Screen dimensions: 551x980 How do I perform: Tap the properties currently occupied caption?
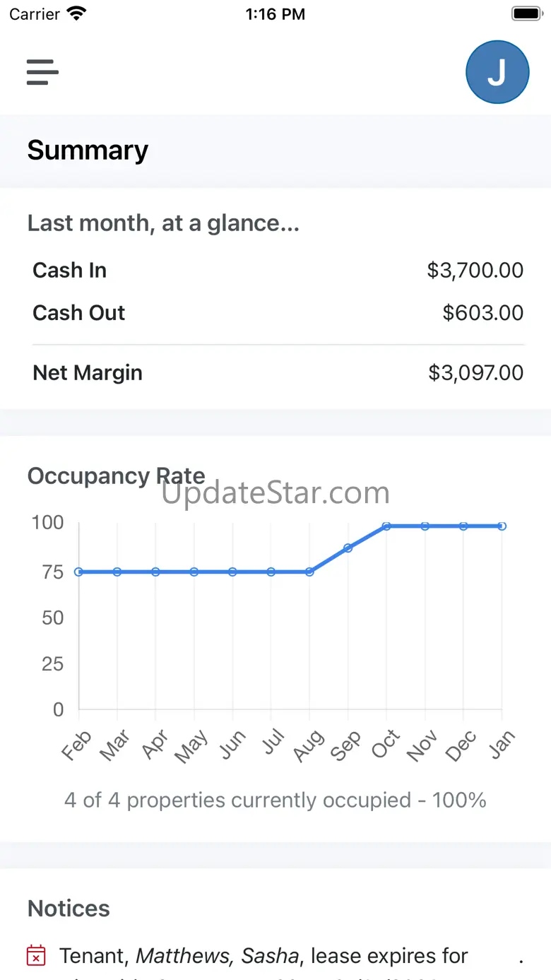[x=275, y=800]
